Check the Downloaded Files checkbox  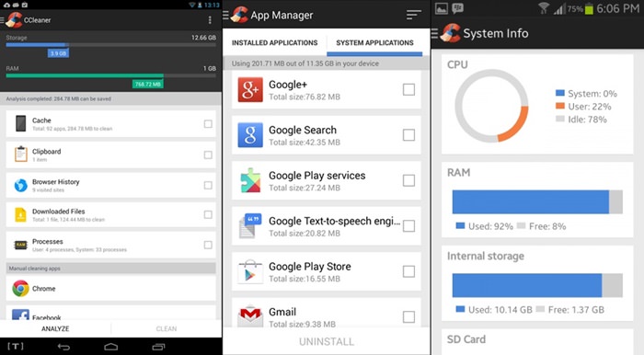(208, 214)
